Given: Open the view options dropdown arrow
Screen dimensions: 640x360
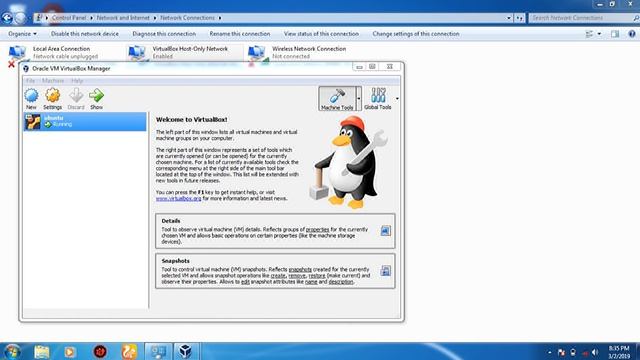Looking at the screenshot, I should coord(599,34).
